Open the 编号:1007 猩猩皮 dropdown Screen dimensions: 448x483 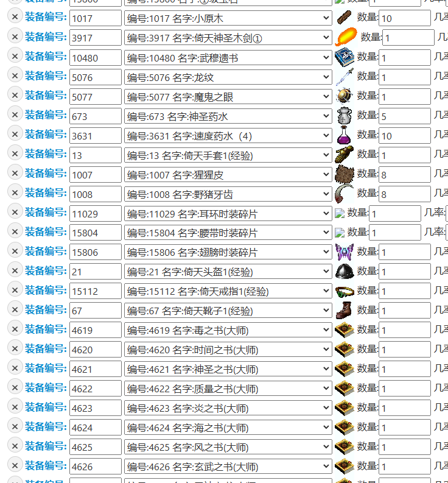pyautogui.click(x=228, y=174)
